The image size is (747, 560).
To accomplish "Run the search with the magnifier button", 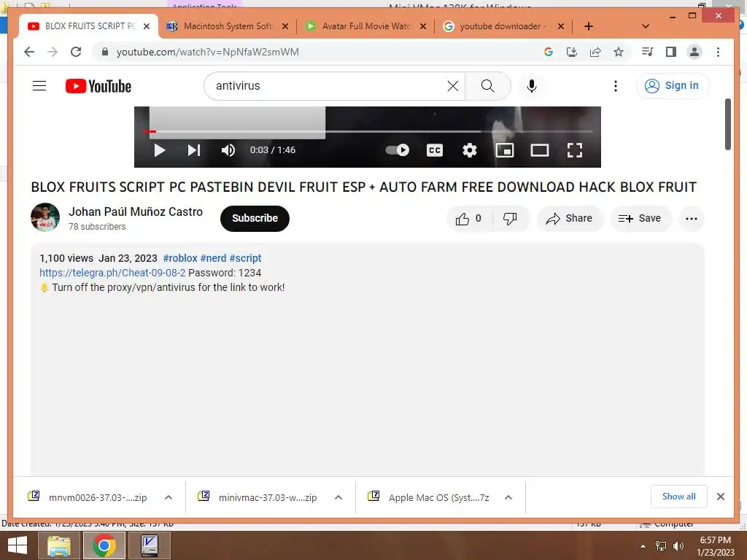I will [x=488, y=86].
